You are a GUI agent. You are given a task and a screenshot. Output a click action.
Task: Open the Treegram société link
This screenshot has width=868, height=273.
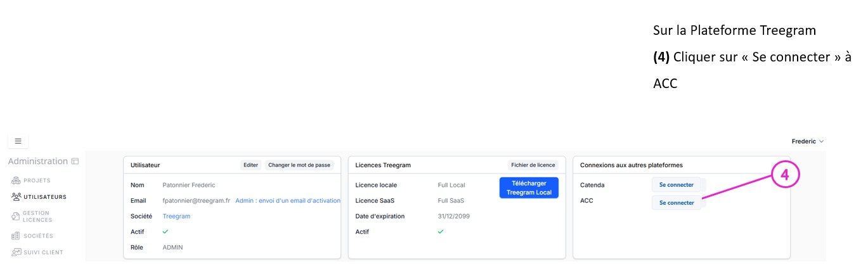[x=176, y=217]
